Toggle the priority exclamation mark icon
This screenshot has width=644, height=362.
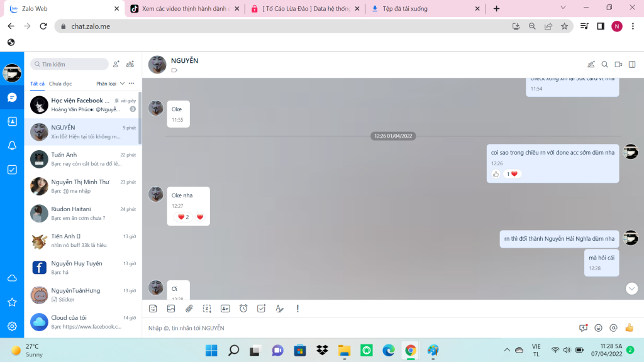point(297,309)
